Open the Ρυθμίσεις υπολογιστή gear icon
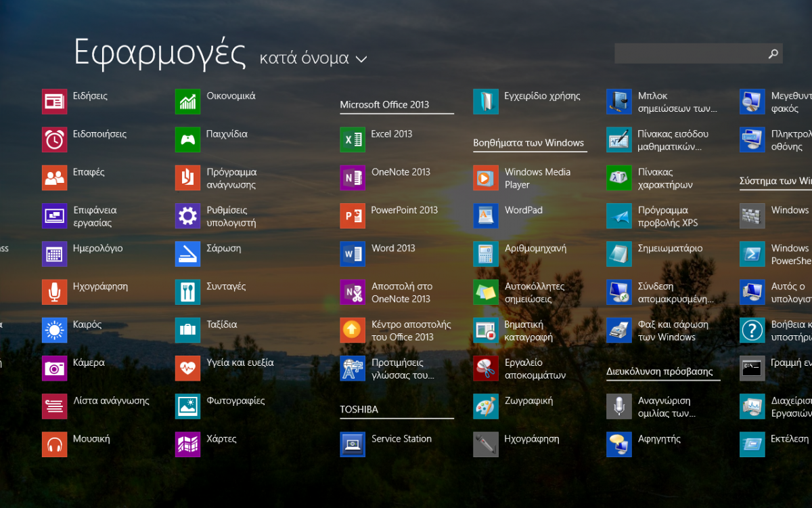 [x=187, y=216]
